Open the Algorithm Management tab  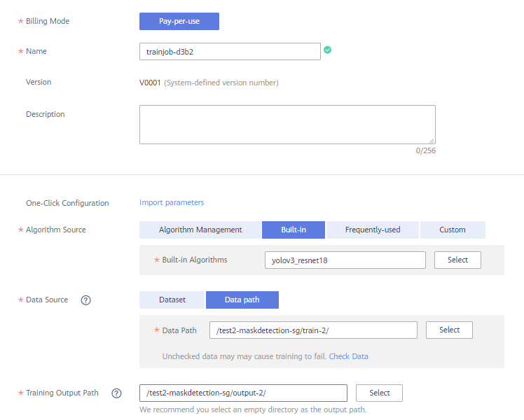pyautogui.click(x=200, y=230)
